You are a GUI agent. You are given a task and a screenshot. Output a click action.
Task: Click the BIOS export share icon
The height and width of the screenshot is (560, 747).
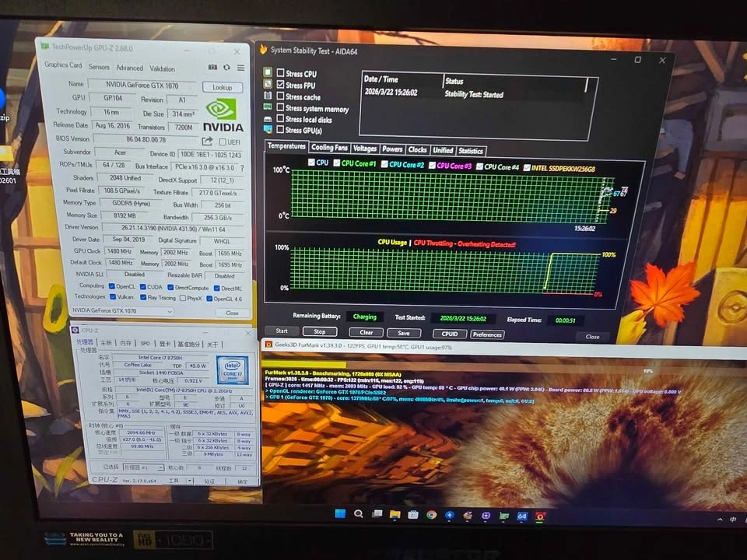(x=207, y=141)
